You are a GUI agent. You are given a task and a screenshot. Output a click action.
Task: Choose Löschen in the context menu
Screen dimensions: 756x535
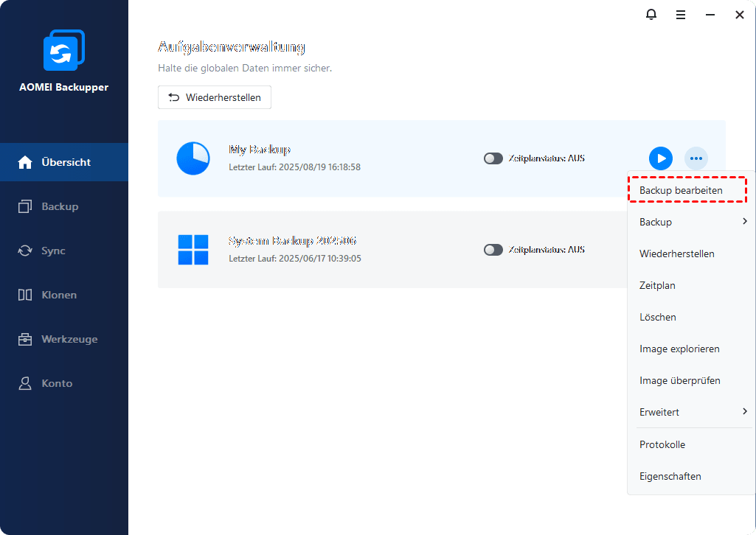[658, 317]
